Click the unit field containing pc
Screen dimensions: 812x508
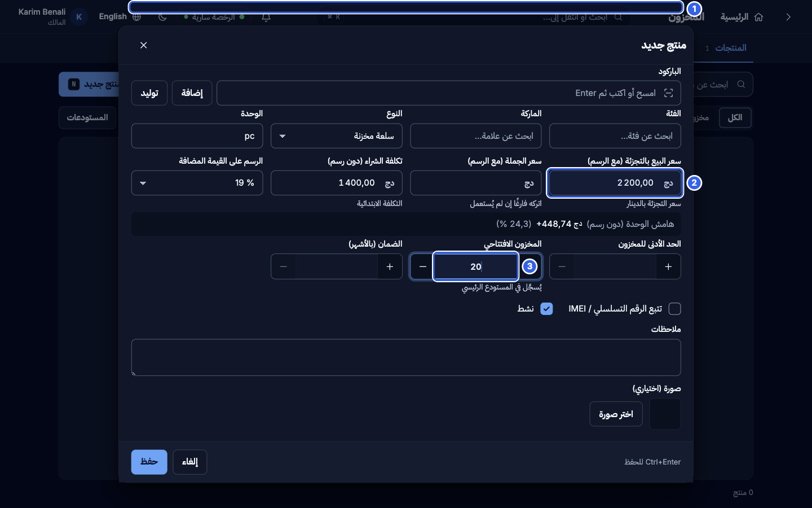point(197,136)
